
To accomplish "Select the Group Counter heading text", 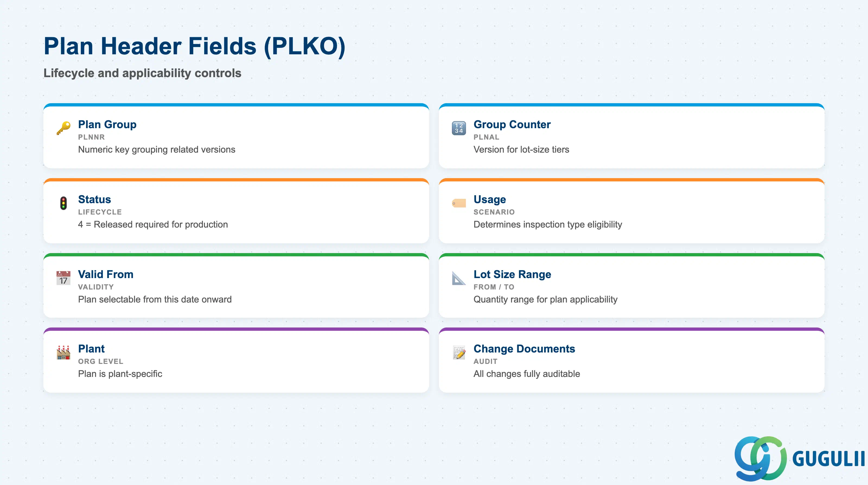I will pyautogui.click(x=512, y=124).
